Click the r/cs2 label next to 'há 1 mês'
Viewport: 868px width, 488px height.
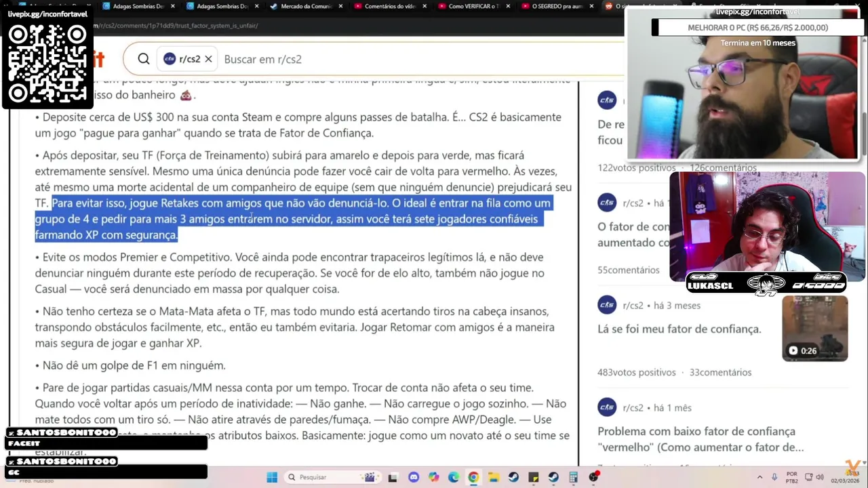coord(633,408)
